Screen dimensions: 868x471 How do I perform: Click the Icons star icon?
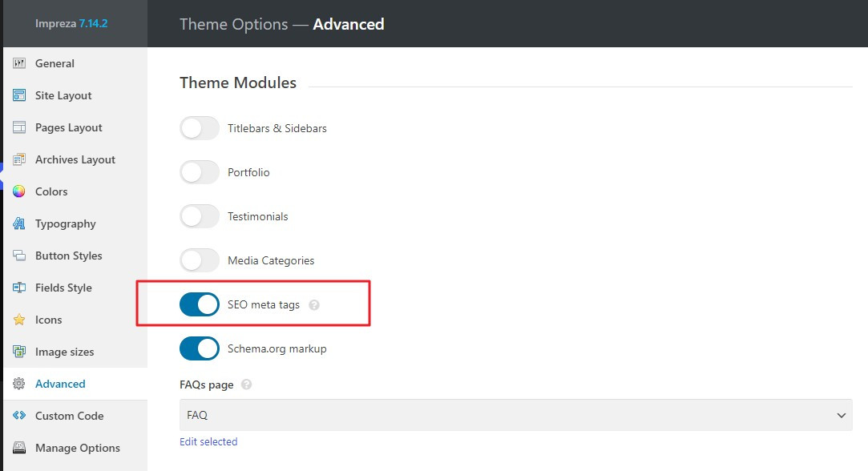(19, 320)
